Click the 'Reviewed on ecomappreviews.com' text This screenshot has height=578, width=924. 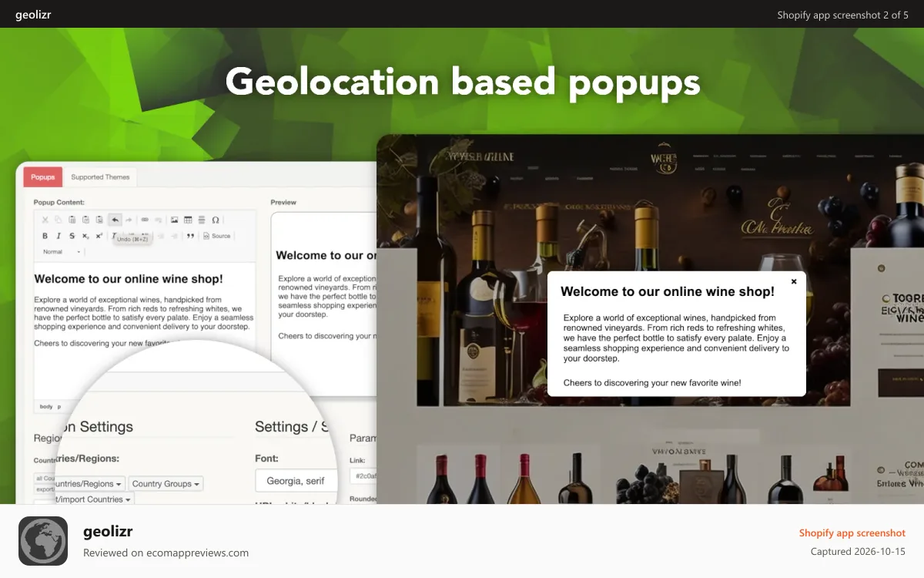pos(166,553)
